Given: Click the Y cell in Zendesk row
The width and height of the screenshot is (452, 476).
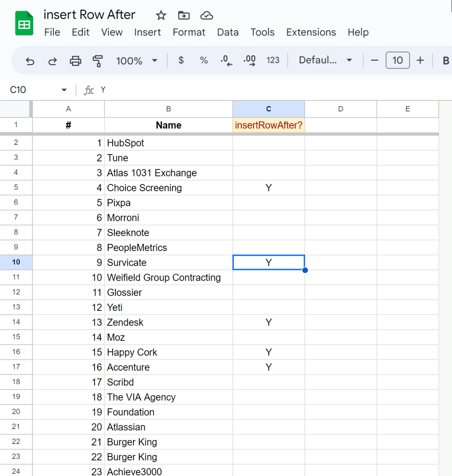Looking at the screenshot, I should click(x=269, y=322).
